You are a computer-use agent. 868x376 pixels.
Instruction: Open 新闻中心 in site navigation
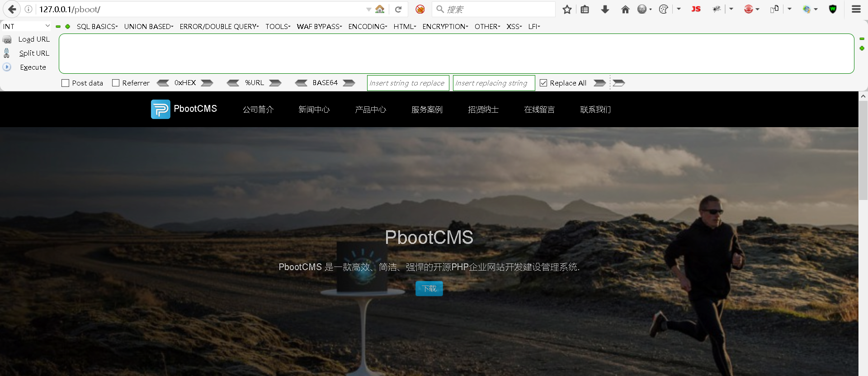point(314,109)
